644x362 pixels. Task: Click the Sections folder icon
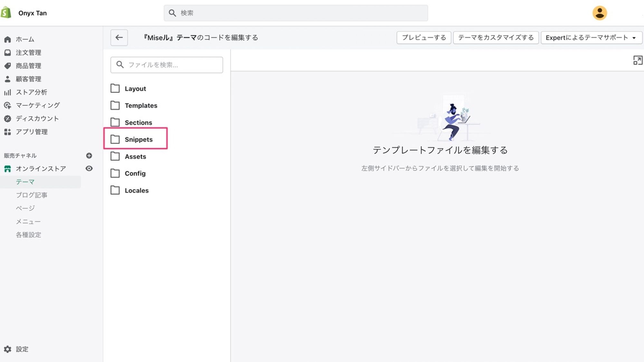[x=115, y=122]
